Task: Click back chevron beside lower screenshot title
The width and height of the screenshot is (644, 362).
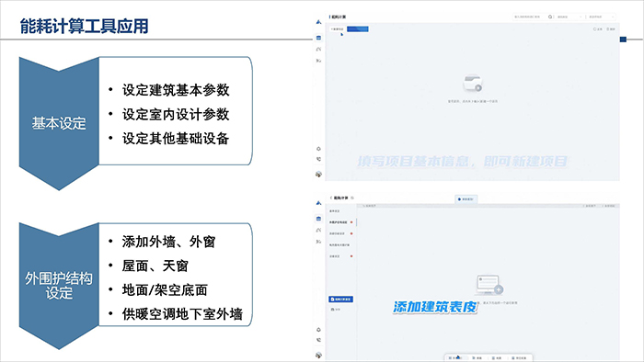Action: pyautogui.click(x=331, y=198)
